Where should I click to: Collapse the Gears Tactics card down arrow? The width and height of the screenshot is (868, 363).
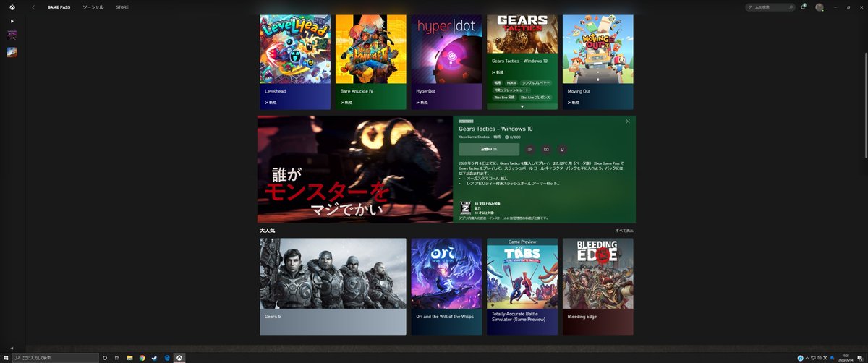click(x=522, y=106)
